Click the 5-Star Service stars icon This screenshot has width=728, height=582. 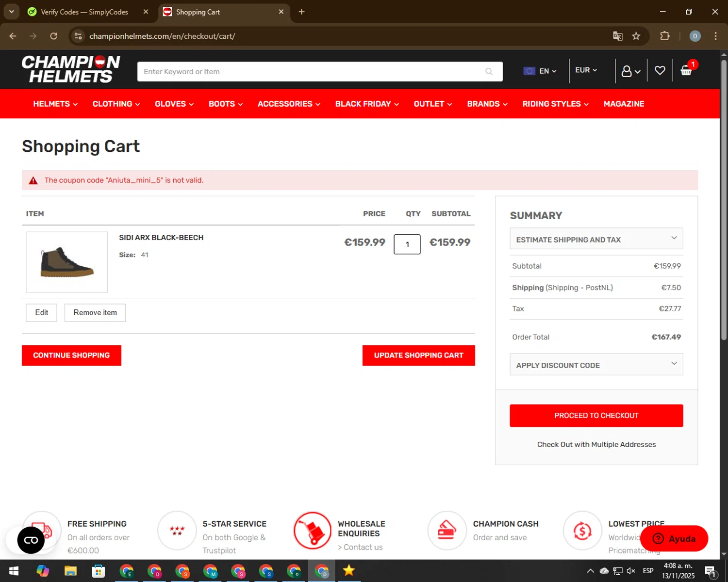(177, 530)
